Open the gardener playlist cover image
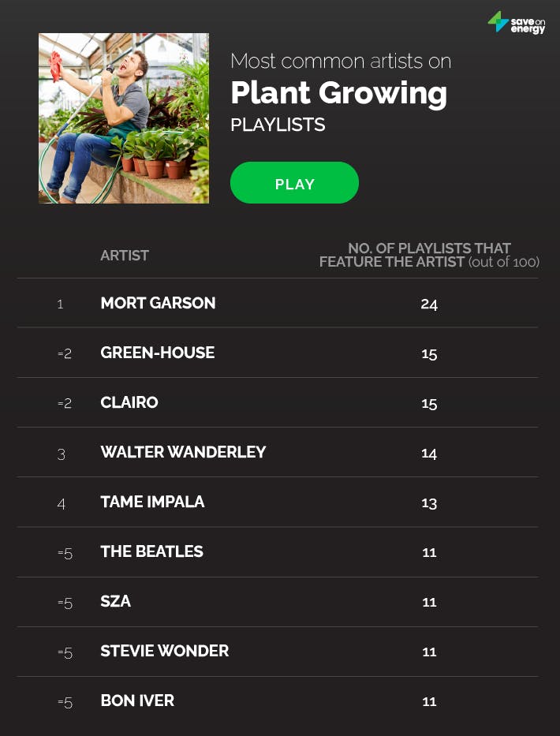 pyautogui.click(x=124, y=118)
